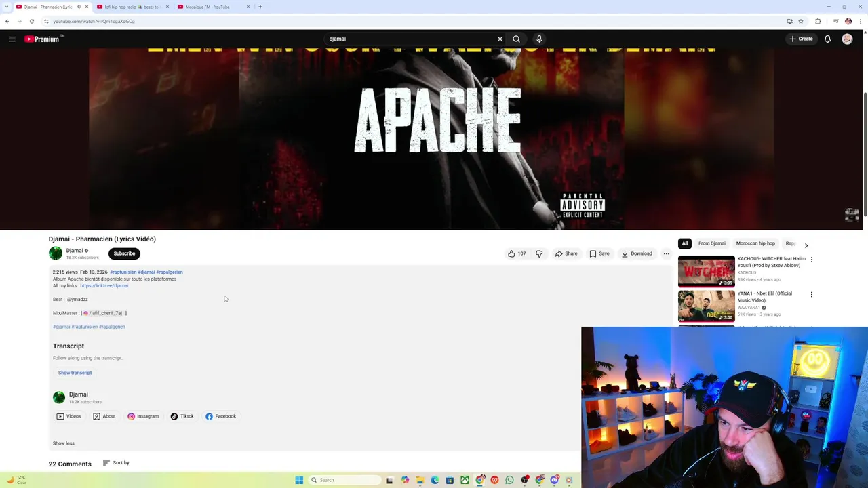Save video to a playlist
The image size is (868, 488).
pyautogui.click(x=599, y=253)
